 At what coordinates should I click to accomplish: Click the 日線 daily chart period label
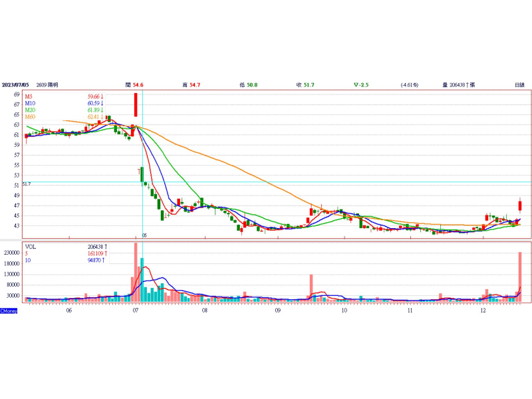click(519, 85)
